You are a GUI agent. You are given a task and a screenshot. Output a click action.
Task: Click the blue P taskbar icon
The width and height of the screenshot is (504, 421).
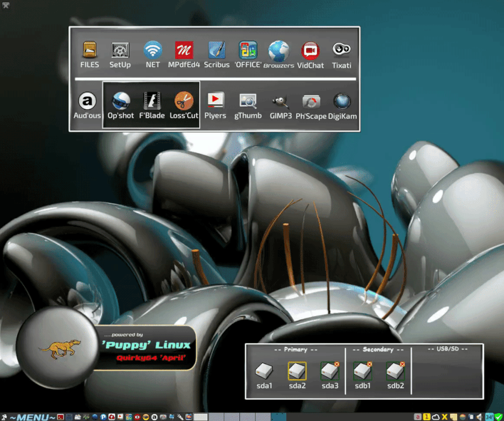click(103, 417)
